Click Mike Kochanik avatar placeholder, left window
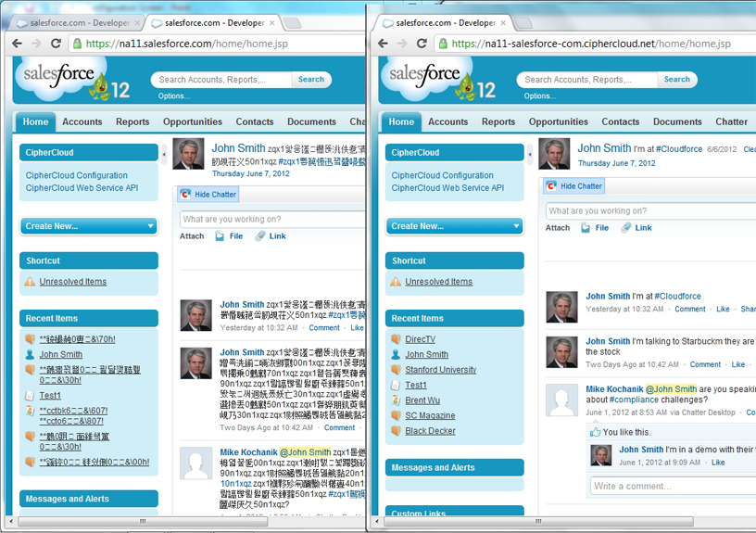The width and height of the screenshot is (756, 533). 195,463
